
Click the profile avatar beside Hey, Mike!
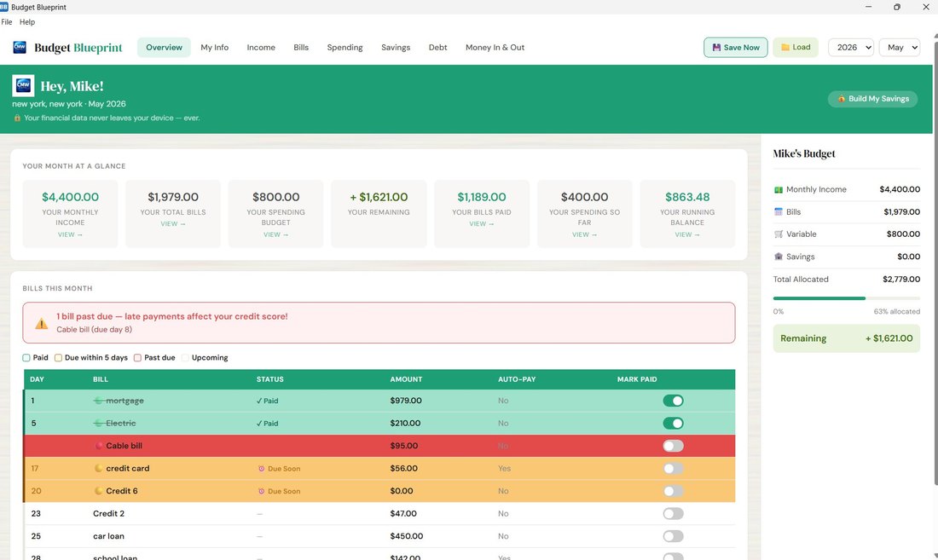pyautogui.click(x=23, y=85)
